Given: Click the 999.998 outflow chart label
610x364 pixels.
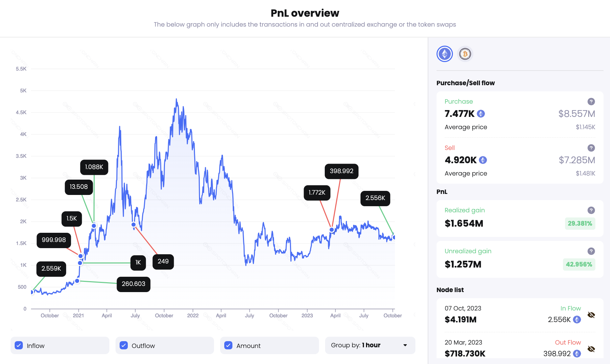Looking at the screenshot, I should [54, 240].
